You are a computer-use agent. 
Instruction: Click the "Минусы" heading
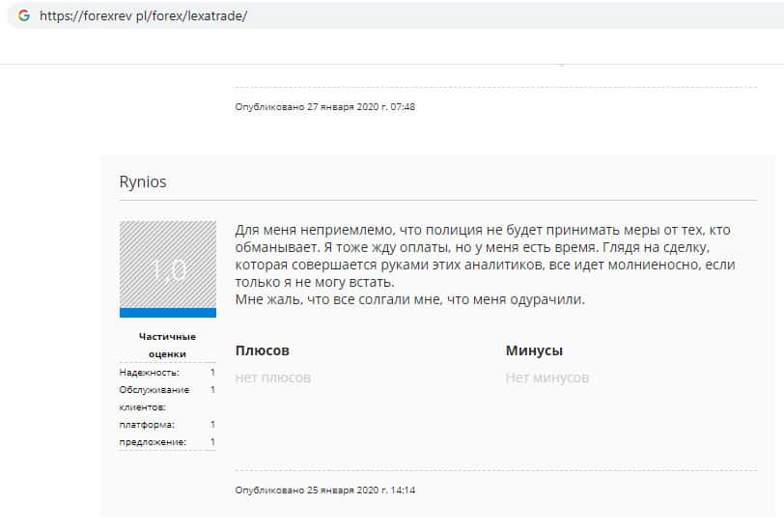[x=534, y=350]
